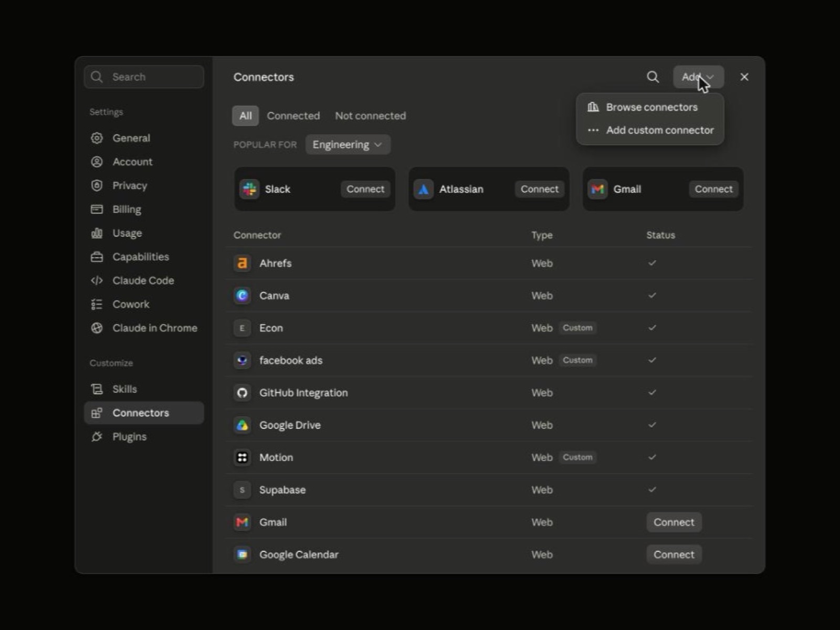
Task: Click the Status column header
Action: coord(660,235)
